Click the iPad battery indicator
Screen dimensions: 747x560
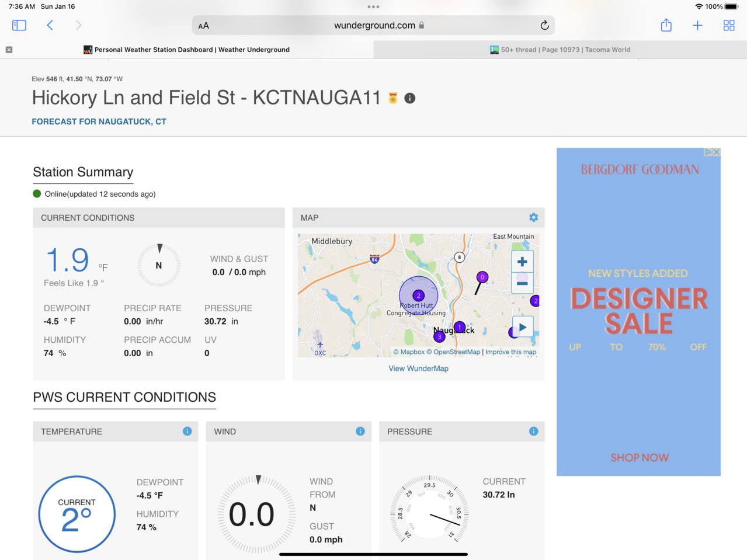coord(731,6)
